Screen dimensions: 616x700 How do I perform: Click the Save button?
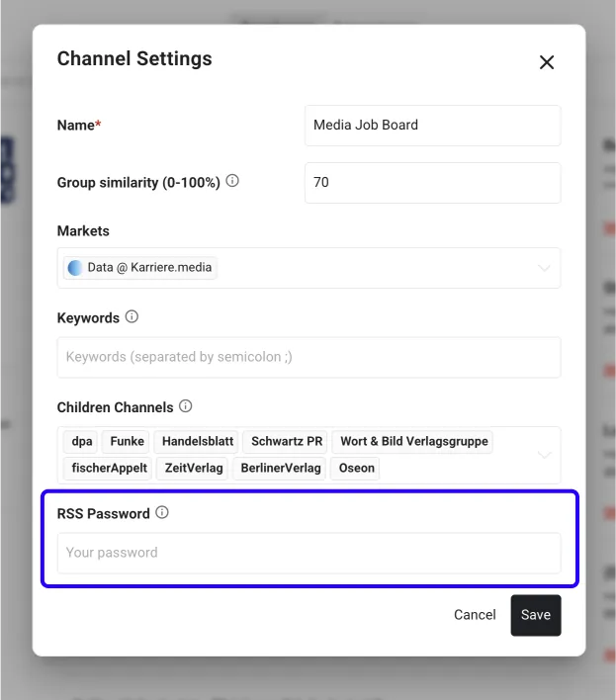click(x=535, y=615)
